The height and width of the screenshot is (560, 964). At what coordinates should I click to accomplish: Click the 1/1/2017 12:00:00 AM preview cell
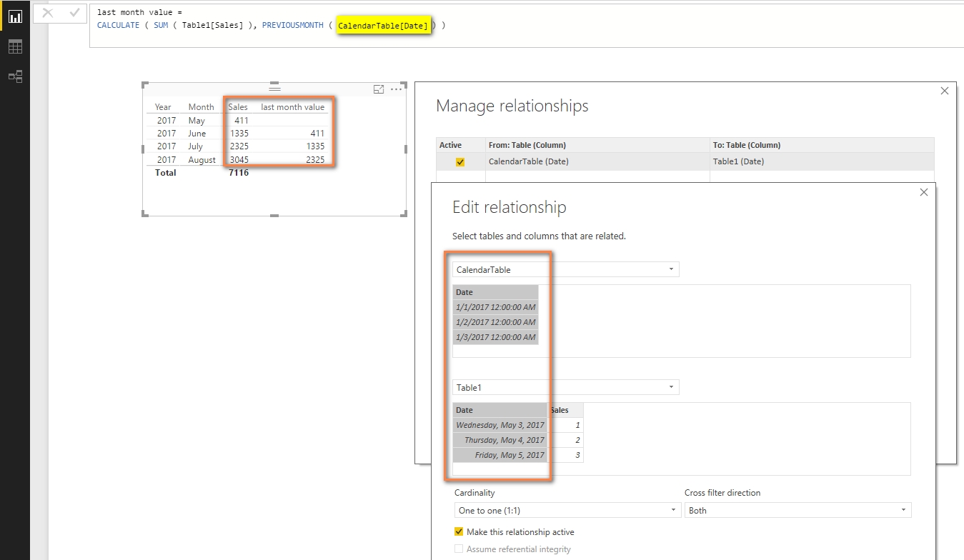pyautogui.click(x=495, y=307)
